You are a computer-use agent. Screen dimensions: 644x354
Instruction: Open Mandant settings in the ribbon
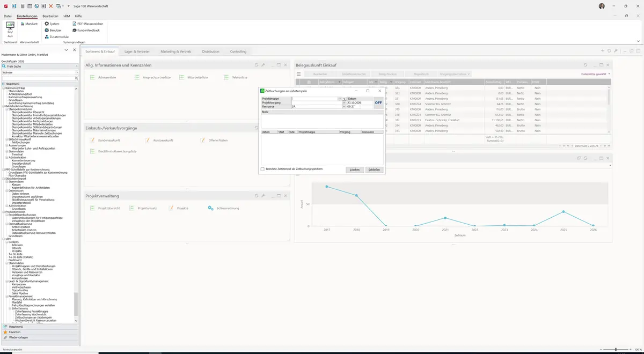tap(29, 24)
